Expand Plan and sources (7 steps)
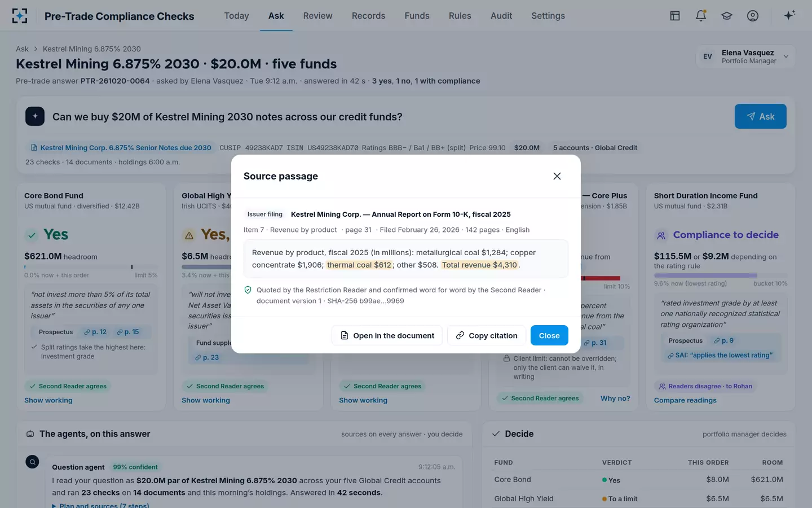 [x=100, y=505]
